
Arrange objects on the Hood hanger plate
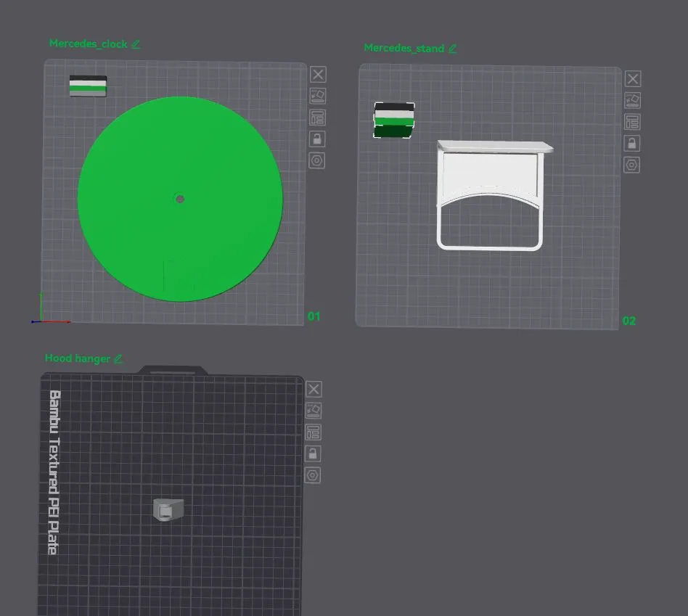coord(314,432)
